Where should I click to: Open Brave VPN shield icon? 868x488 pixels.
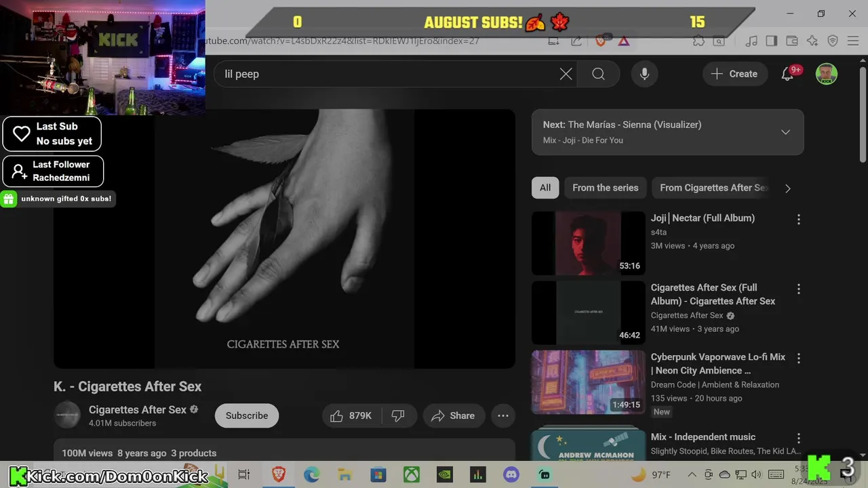point(833,41)
